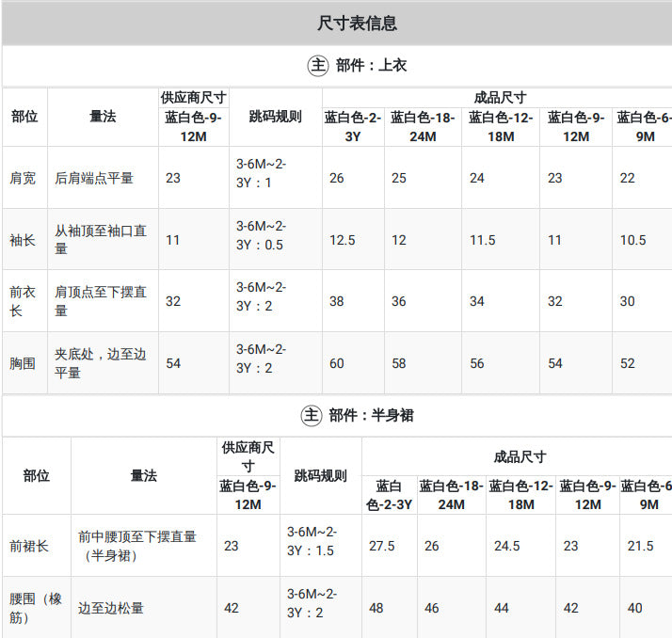Select the 前裙长 row label
Viewport: 672px width, 638px height.
[x=29, y=546]
